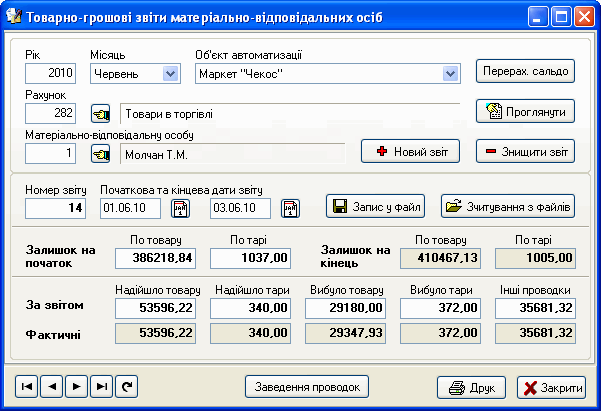Open person lookup next to Молчан Т.М.
This screenshot has height=411, width=601.
pyautogui.click(x=100, y=154)
